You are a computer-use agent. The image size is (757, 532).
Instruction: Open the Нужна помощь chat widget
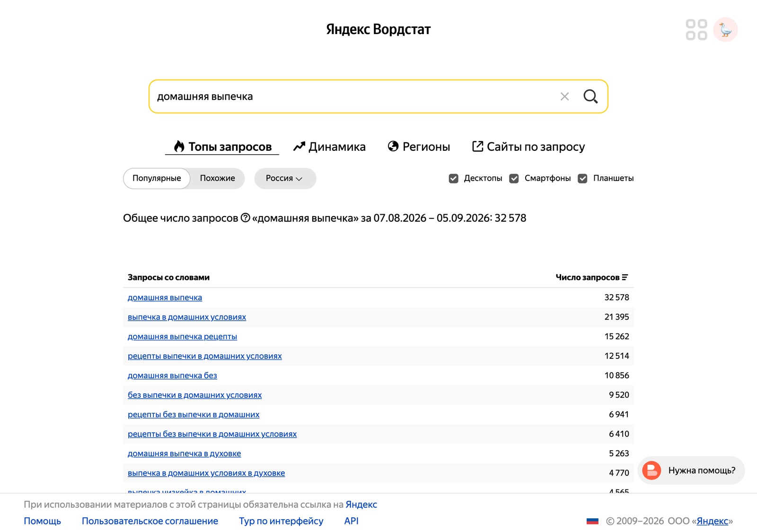click(691, 470)
